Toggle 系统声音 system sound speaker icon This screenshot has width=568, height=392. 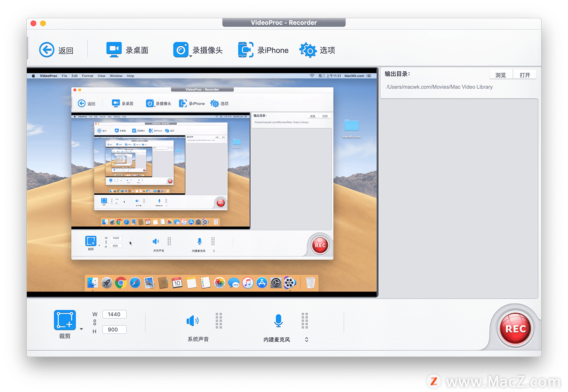(x=192, y=321)
